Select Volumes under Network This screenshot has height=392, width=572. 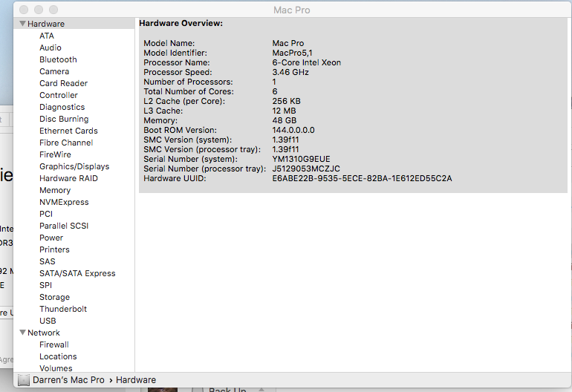pyautogui.click(x=56, y=368)
